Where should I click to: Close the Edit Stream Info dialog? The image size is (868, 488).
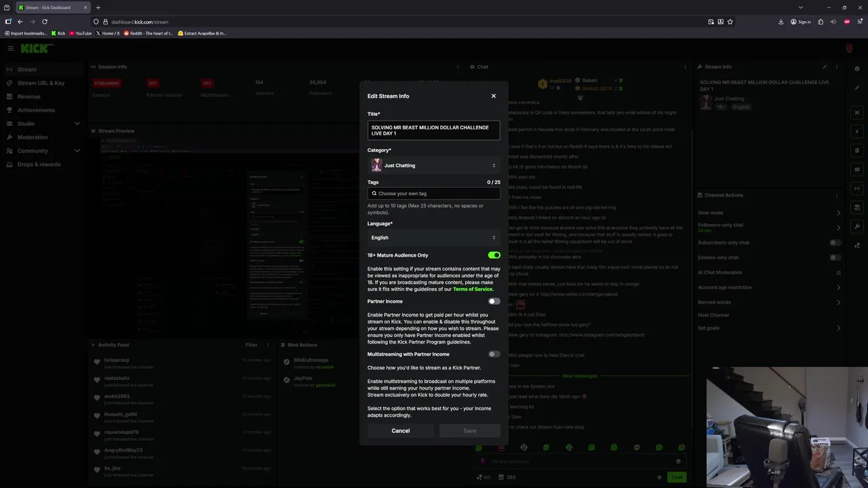494,96
